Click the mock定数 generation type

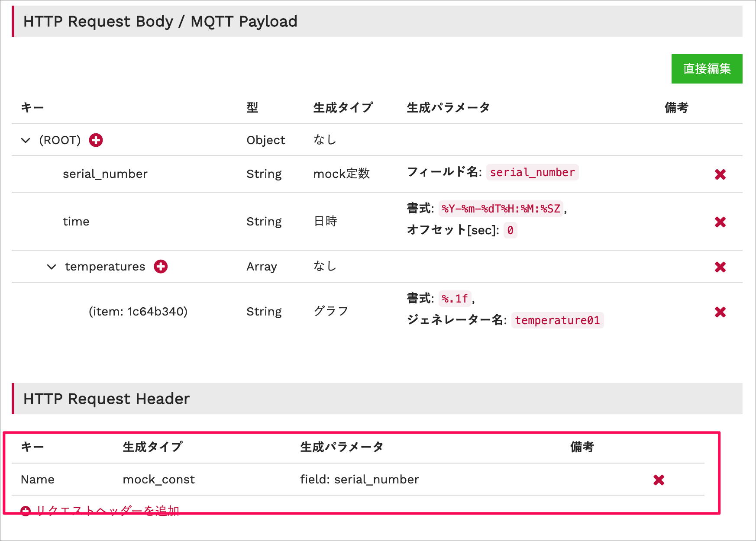pyautogui.click(x=342, y=174)
